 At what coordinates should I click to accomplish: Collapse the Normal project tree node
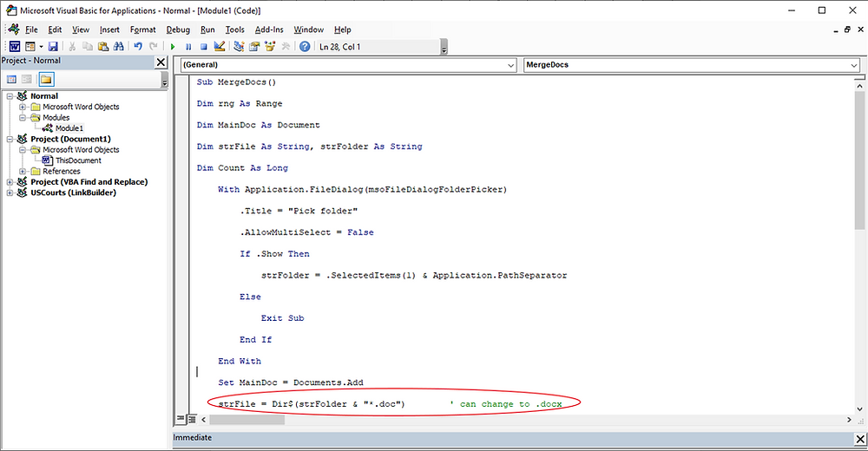[x=10, y=96]
